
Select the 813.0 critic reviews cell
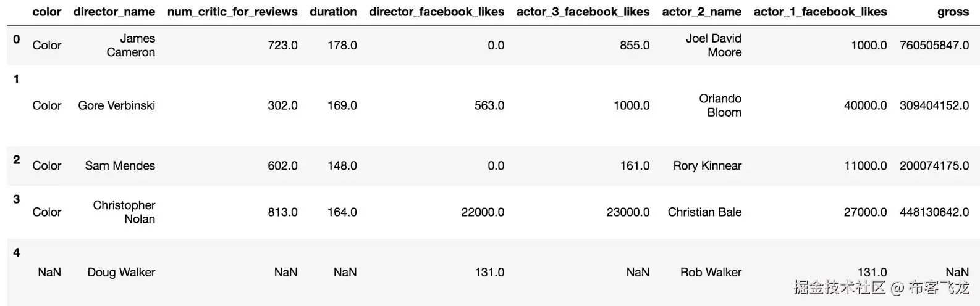pyautogui.click(x=282, y=212)
